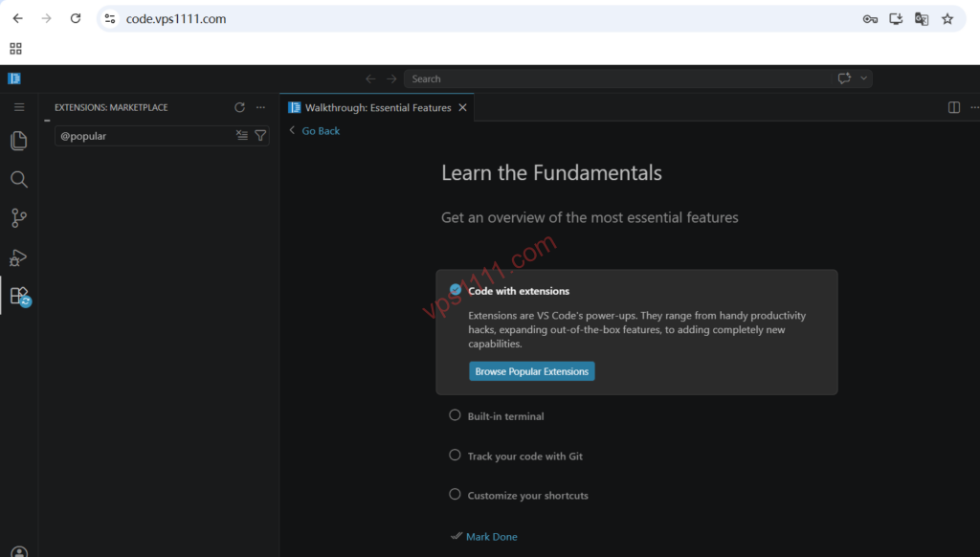
Task: Mark the Built-in terminal step circle
Action: click(x=455, y=415)
